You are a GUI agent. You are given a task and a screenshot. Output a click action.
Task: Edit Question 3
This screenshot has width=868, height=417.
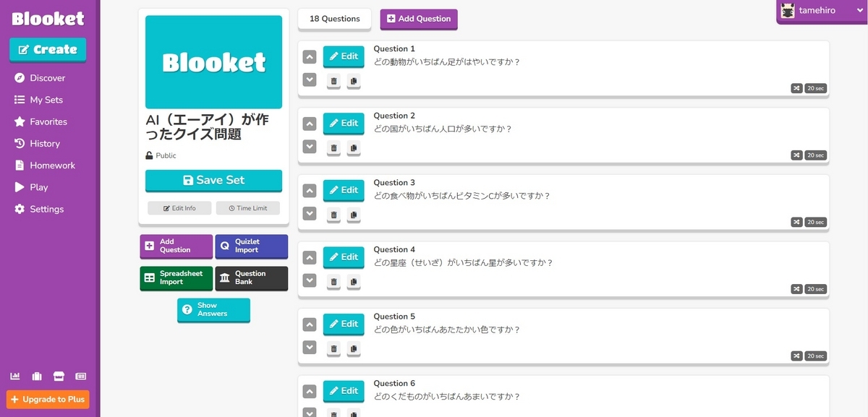[x=344, y=190]
